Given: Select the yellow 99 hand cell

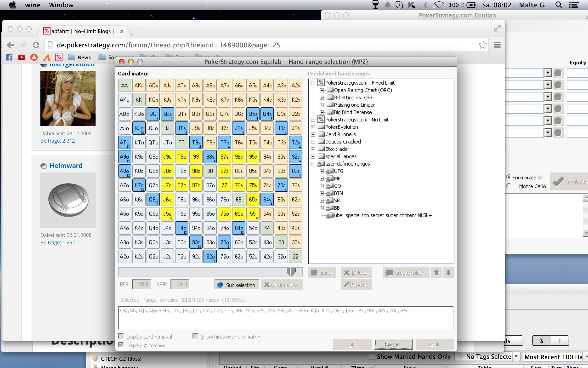Looking at the screenshot, I should 196,156.
